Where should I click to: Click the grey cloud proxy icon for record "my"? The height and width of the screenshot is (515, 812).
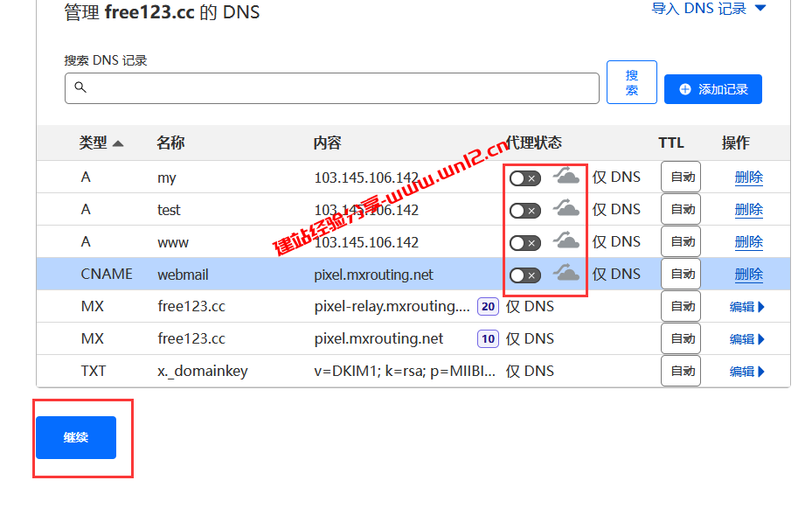pyautogui.click(x=566, y=177)
